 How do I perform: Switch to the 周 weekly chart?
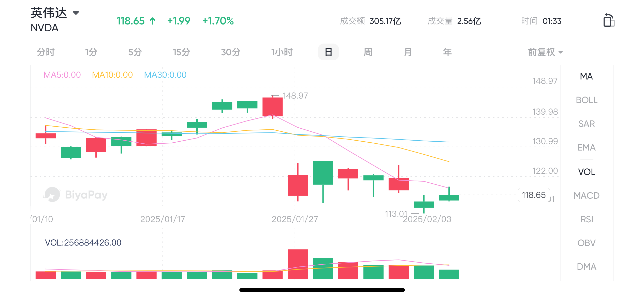tap(368, 52)
